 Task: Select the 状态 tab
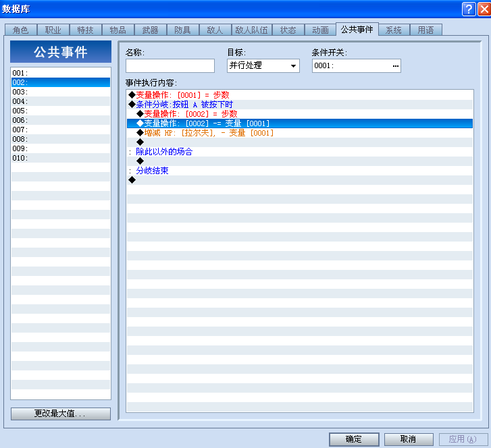pos(288,30)
